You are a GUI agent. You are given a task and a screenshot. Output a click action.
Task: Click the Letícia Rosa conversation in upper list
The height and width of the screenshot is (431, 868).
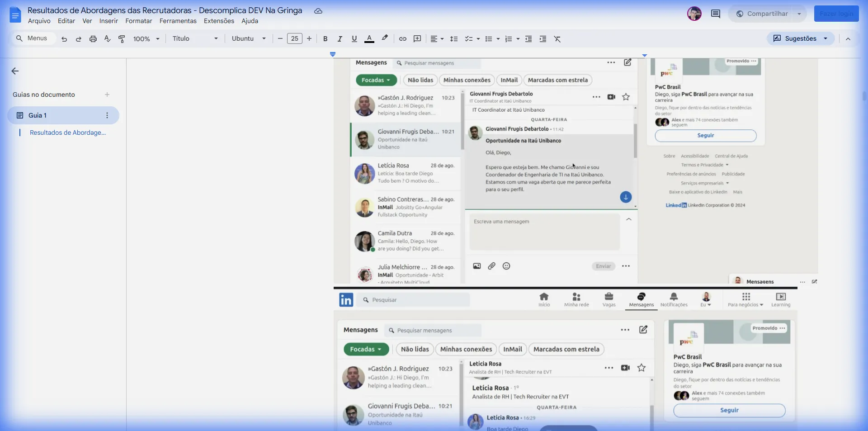click(x=406, y=173)
